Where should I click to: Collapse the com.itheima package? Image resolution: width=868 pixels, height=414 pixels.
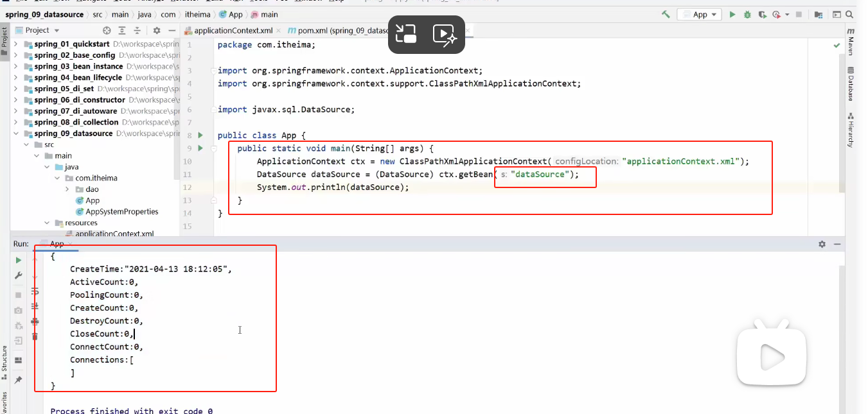pos(57,178)
